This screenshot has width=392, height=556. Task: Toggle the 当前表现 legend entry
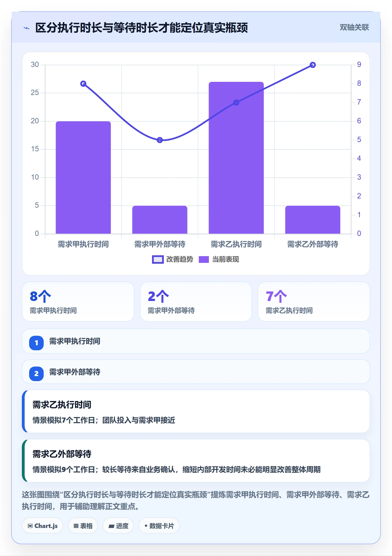[x=219, y=260]
